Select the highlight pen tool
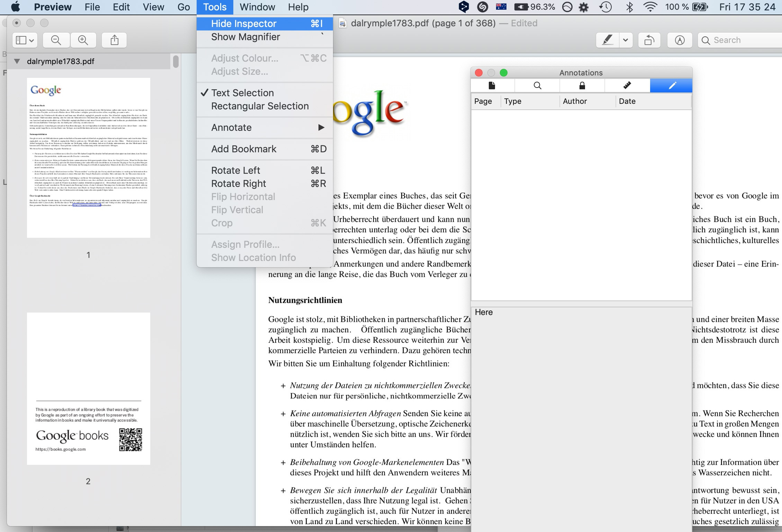Viewport: 782px width, 532px height. (x=608, y=40)
